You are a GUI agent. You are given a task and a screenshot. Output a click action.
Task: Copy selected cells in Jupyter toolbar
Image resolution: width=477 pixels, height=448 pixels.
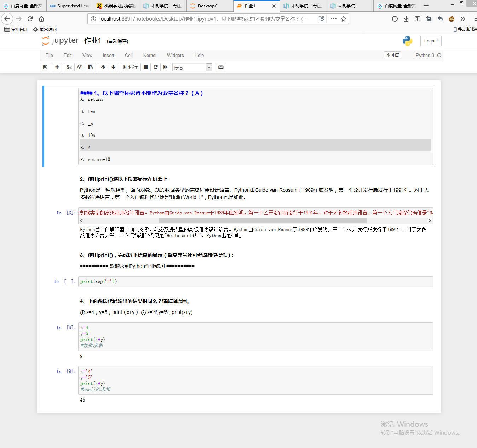(80, 67)
